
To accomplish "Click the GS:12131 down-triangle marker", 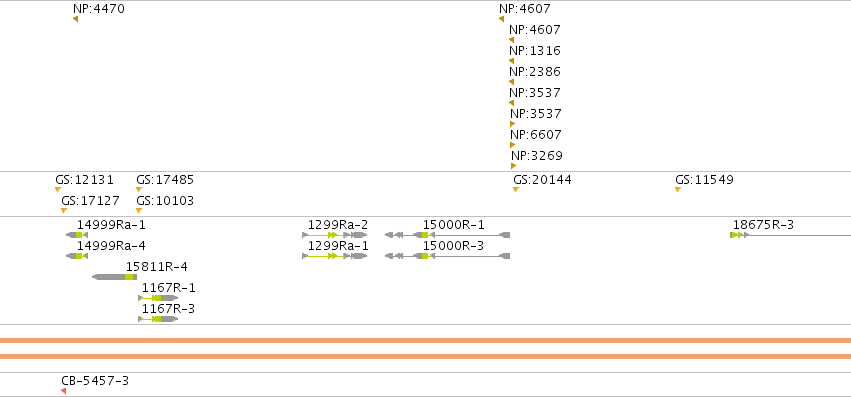I will click(x=58, y=190).
